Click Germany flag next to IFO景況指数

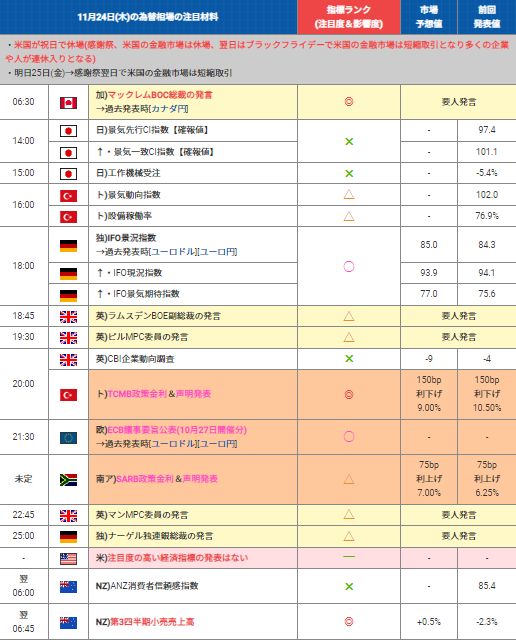68,246
